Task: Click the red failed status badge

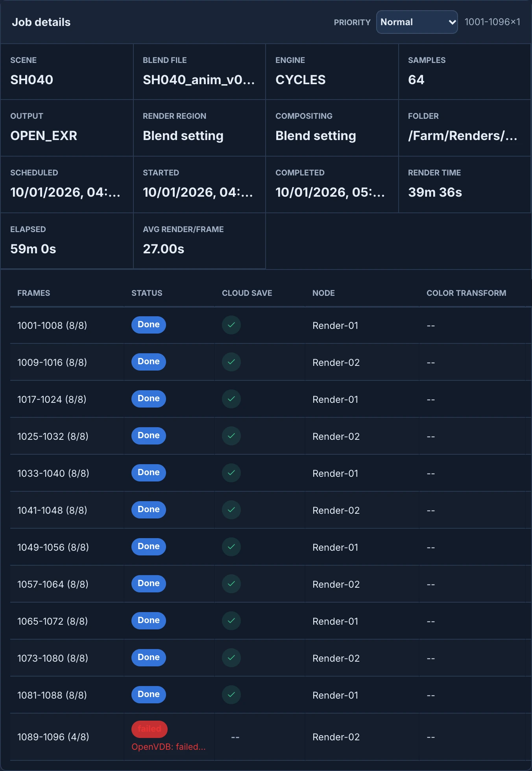Action: 150,729
